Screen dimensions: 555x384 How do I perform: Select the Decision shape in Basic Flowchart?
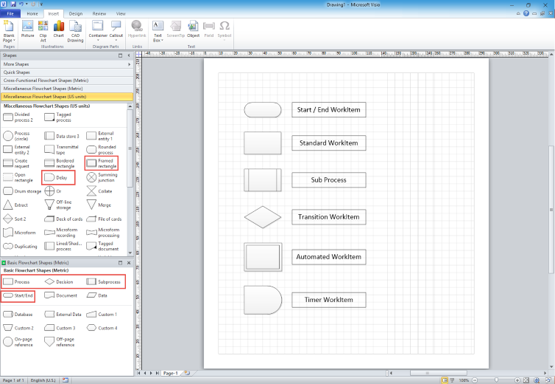click(x=59, y=282)
